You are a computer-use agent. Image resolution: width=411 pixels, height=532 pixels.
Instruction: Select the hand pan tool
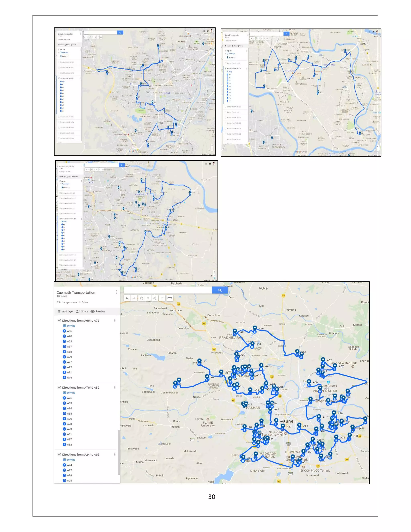tap(141, 298)
